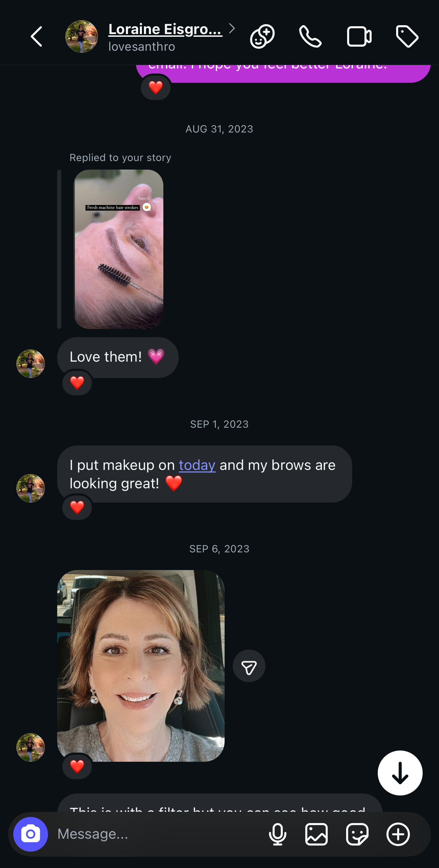
Task: Open Loraine Eisgro... profile name link
Action: tap(165, 29)
